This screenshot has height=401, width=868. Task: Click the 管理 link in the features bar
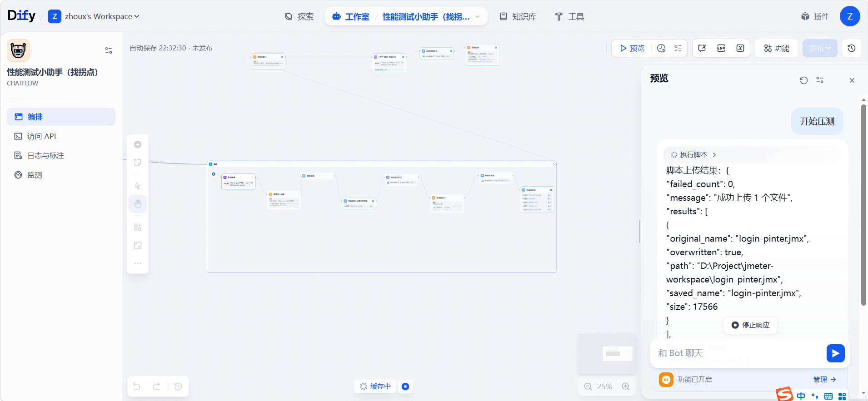coord(824,379)
